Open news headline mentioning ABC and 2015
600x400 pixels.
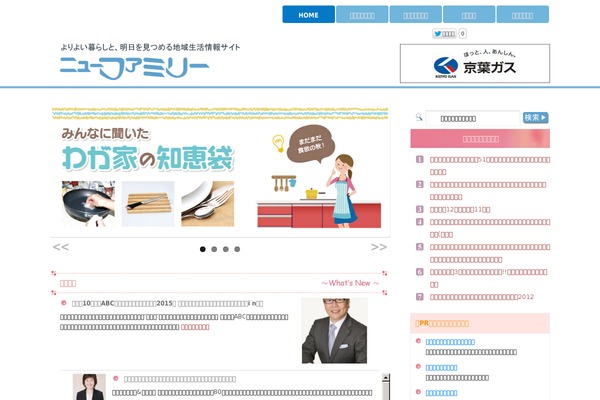167,304
